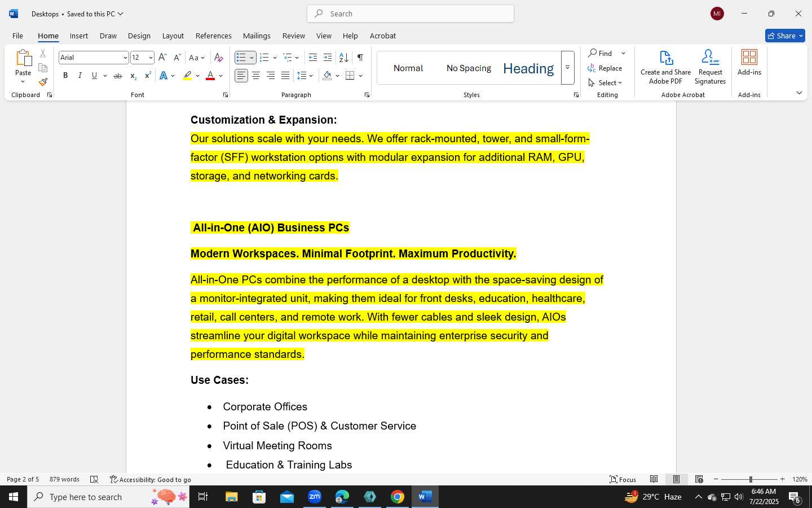Viewport: 812px width, 508px height.
Task: Click Replace in Editing group
Action: (604, 68)
